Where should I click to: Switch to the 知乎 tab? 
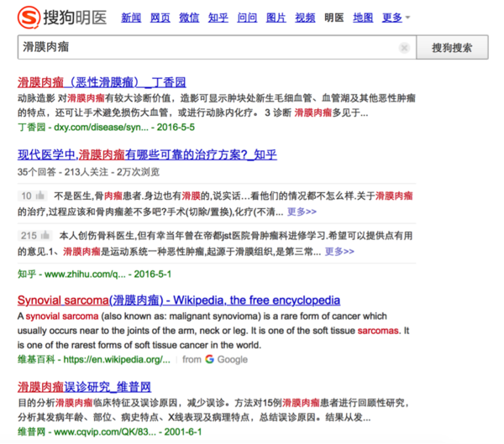[218, 18]
